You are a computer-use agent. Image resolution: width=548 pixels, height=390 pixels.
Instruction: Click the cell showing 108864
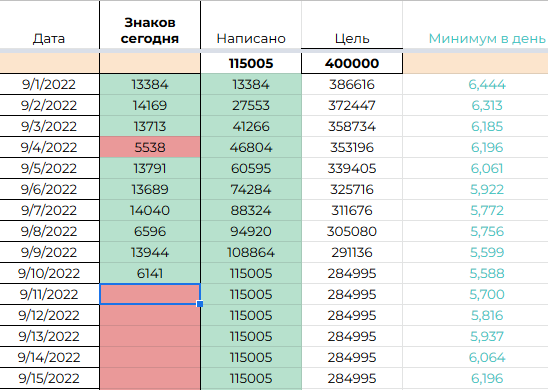[251, 252]
